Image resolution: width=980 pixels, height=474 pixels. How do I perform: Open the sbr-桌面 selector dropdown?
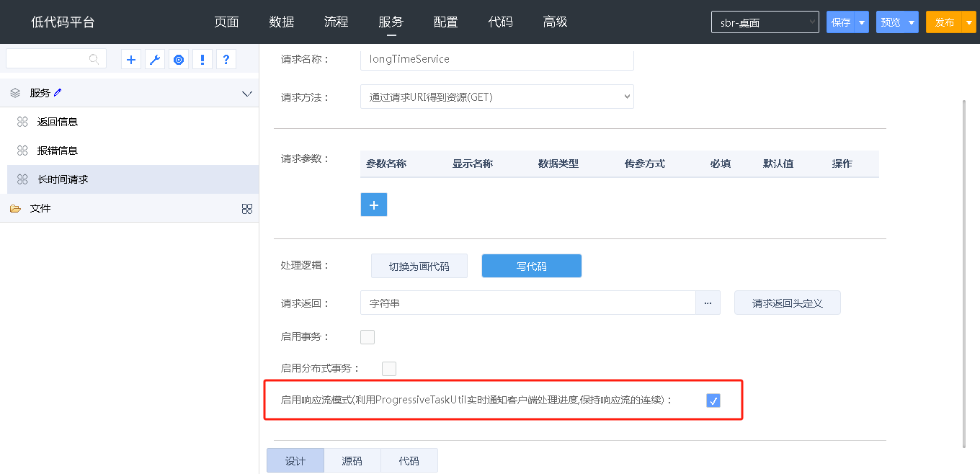tap(765, 22)
